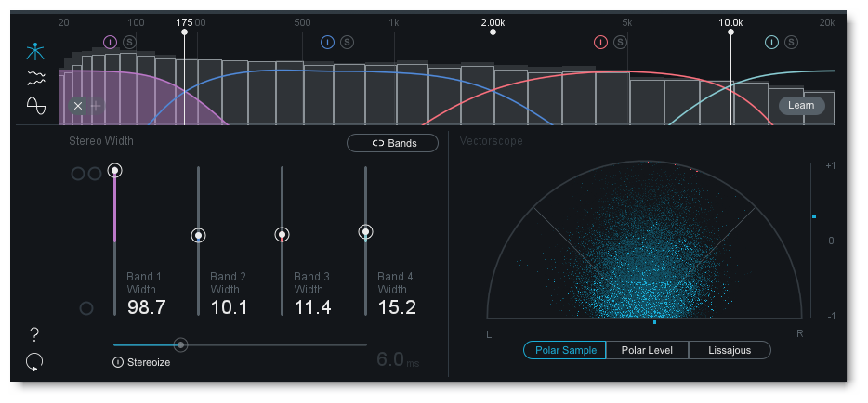Toggle red Band 3 power button
The width and height of the screenshot is (868, 403).
(600, 42)
